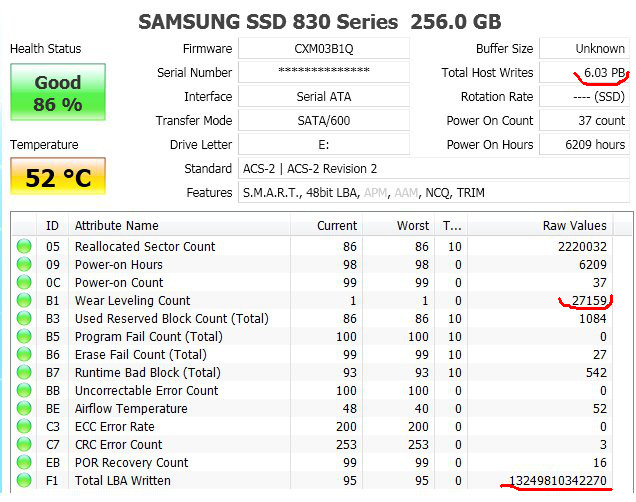Click the masked Serial Number field
The height and width of the screenshot is (502, 636).
tap(324, 73)
